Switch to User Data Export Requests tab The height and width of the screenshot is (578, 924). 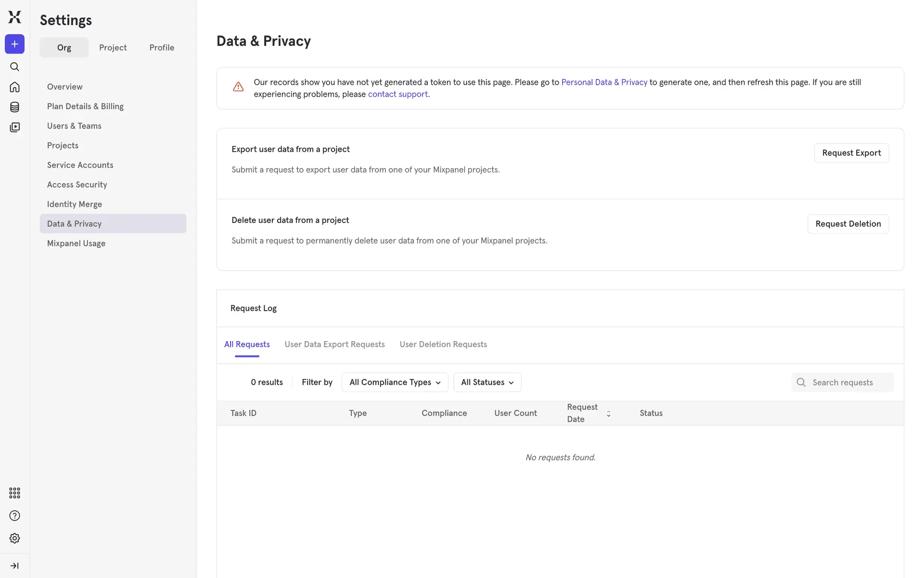[334, 344]
